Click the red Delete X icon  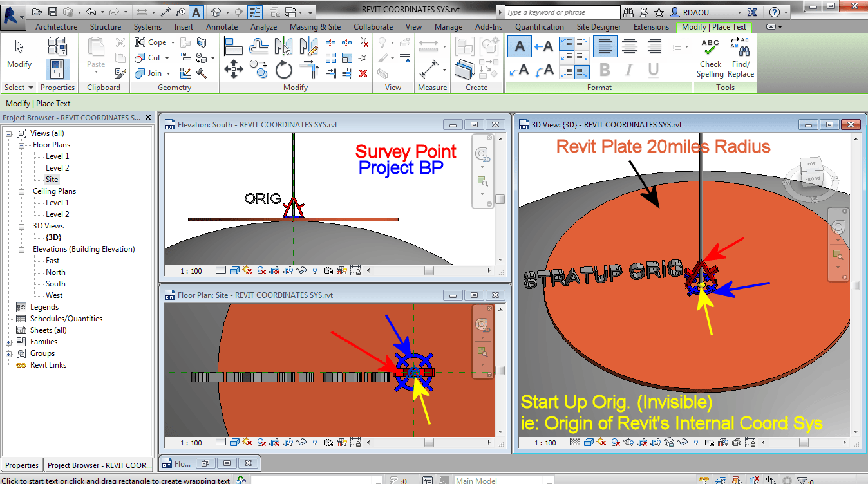tap(363, 73)
